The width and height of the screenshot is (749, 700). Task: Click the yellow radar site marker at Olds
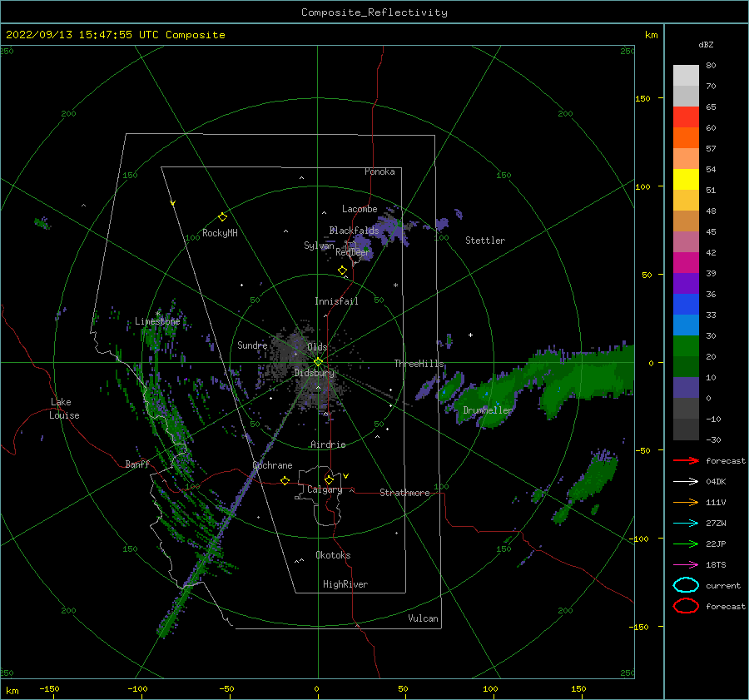tap(318, 362)
